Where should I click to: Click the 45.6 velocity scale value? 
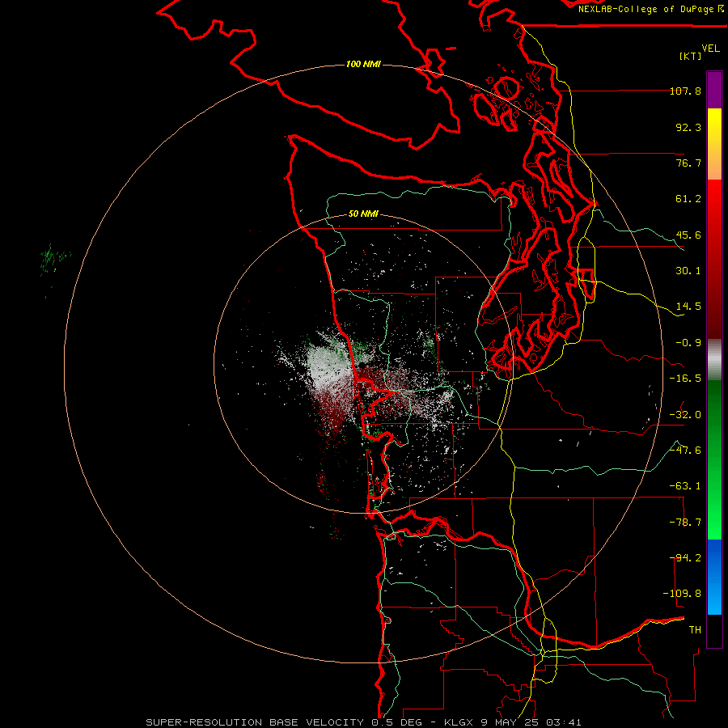pyautogui.click(x=688, y=235)
